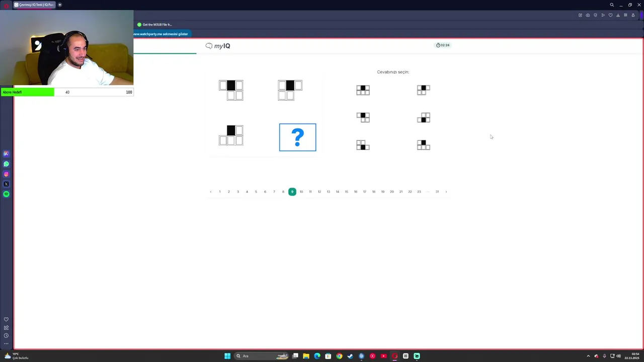Jump to question 3
The width and height of the screenshot is (644, 362).
(x=238, y=192)
